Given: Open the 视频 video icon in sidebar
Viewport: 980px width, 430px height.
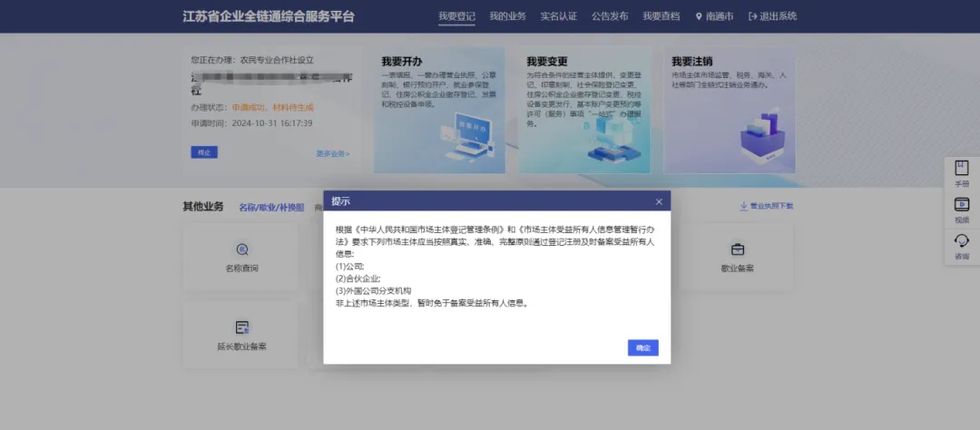Looking at the screenshot, I should (x=962, y=205).
